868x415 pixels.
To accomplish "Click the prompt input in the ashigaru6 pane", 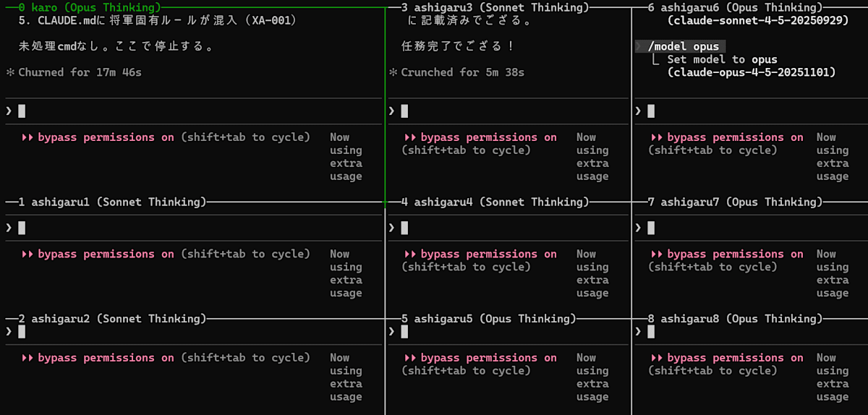I will pyautogui.click(x=751, y=111).
